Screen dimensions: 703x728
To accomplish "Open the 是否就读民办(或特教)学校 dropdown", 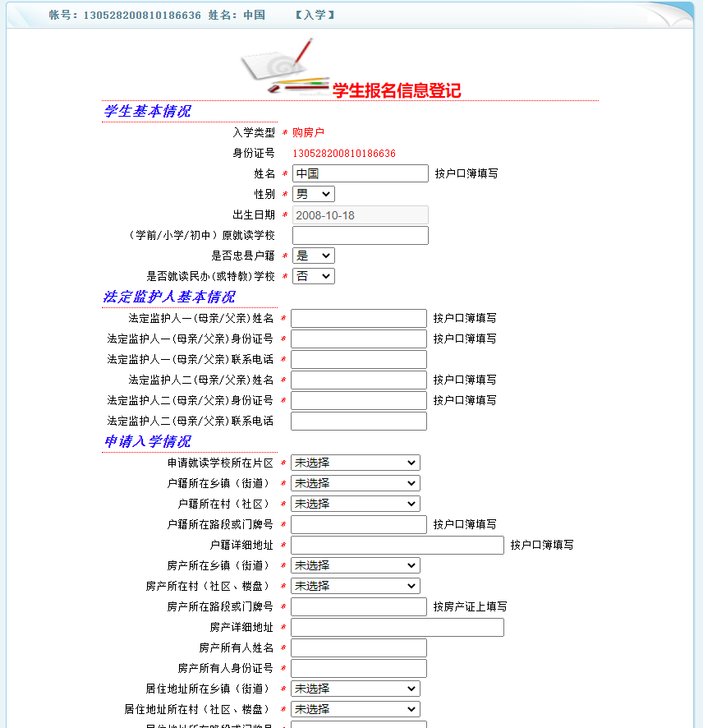I will (x=314, y=276).
